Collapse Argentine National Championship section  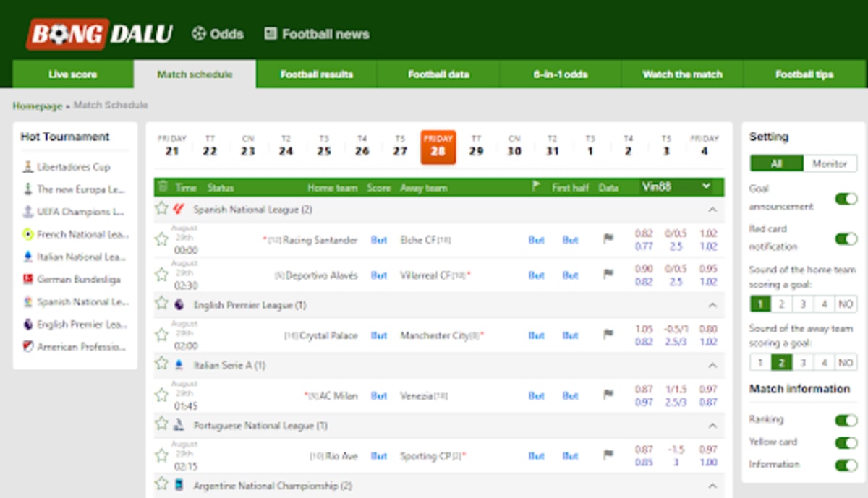point(712,485)
